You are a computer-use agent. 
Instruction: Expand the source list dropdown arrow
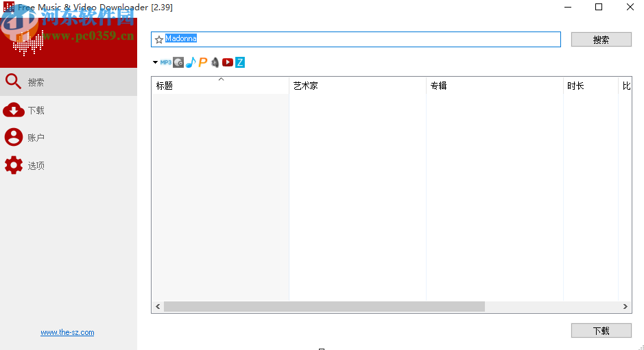tap(155, 62)
